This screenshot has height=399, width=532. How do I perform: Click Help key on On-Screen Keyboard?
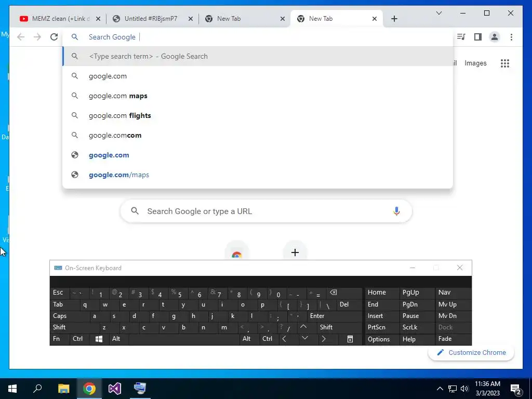[x=417, y=339]
